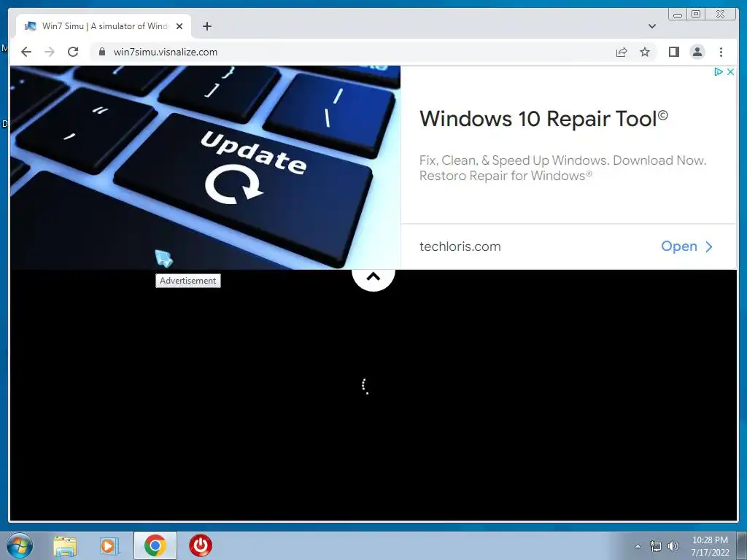
Task: Show hidden system tray icons
Action: 638,546
